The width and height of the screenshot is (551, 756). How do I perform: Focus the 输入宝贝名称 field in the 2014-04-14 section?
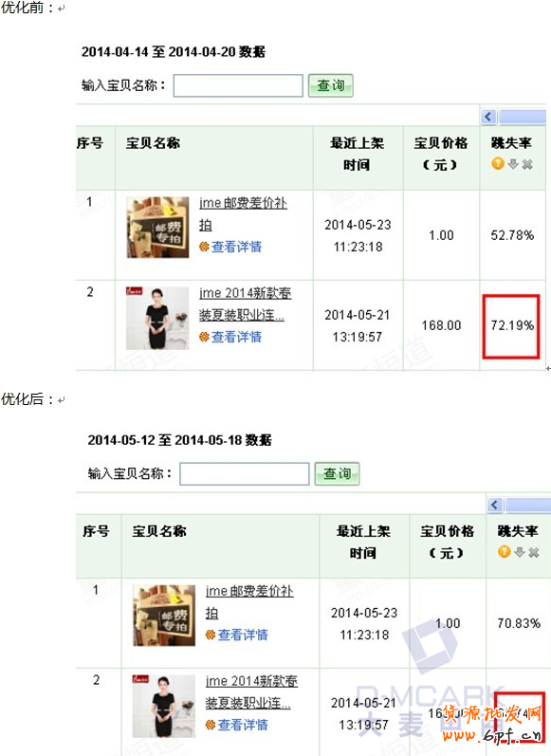[238, 85]
